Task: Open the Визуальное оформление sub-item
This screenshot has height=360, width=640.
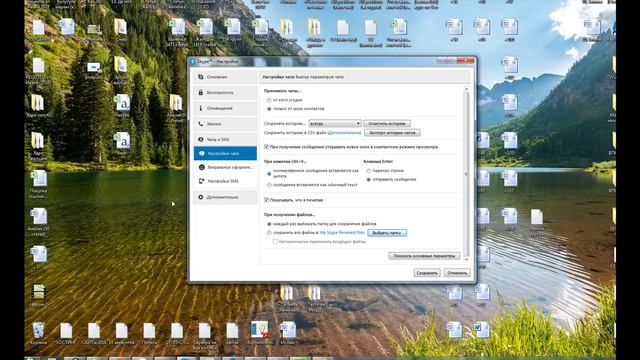Action: (225, 167)
